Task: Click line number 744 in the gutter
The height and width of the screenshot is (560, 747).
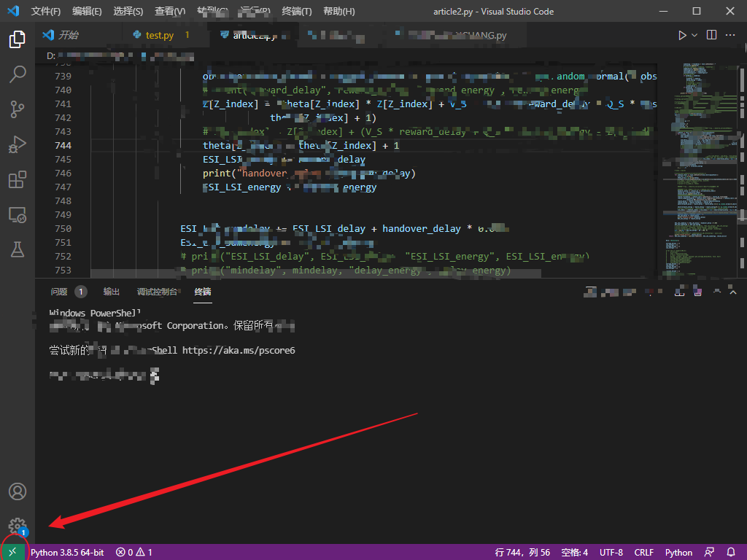Action: tap(63, 145)
